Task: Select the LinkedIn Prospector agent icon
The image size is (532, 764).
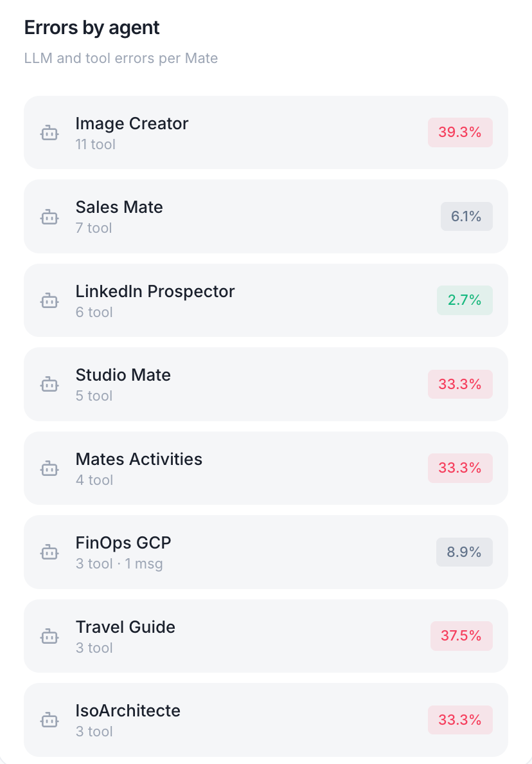Action: 49,300
